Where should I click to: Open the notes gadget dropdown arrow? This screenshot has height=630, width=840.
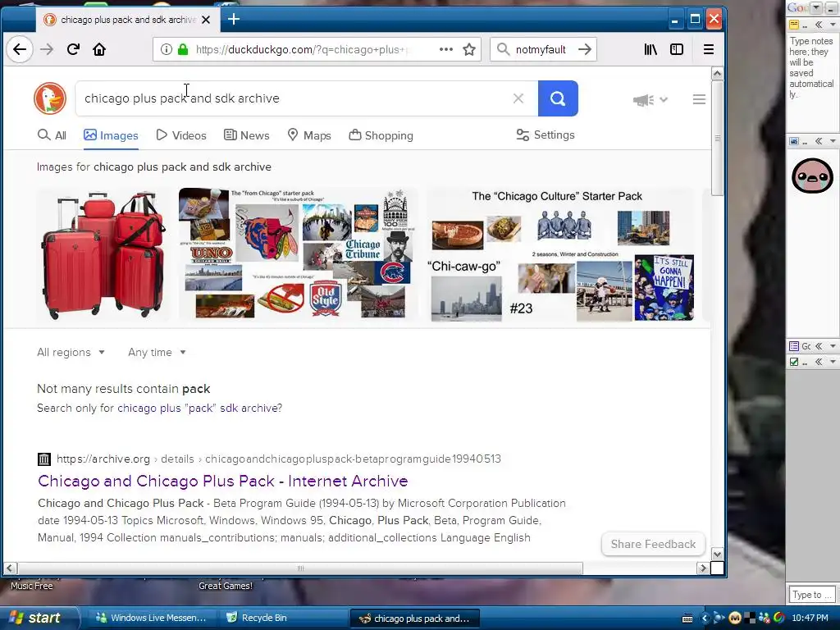point(833,25)
